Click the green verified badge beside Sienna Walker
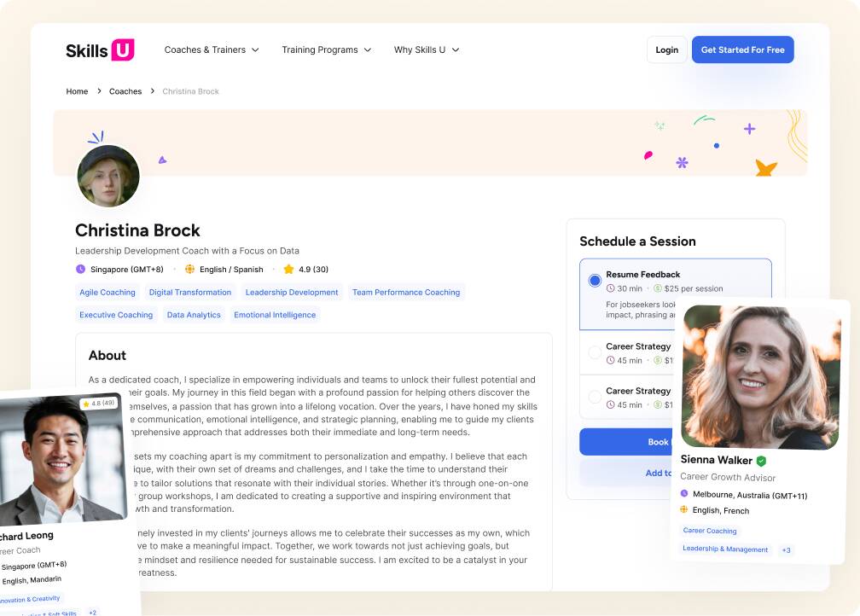860x616 pixels. (x=761, y=461)
